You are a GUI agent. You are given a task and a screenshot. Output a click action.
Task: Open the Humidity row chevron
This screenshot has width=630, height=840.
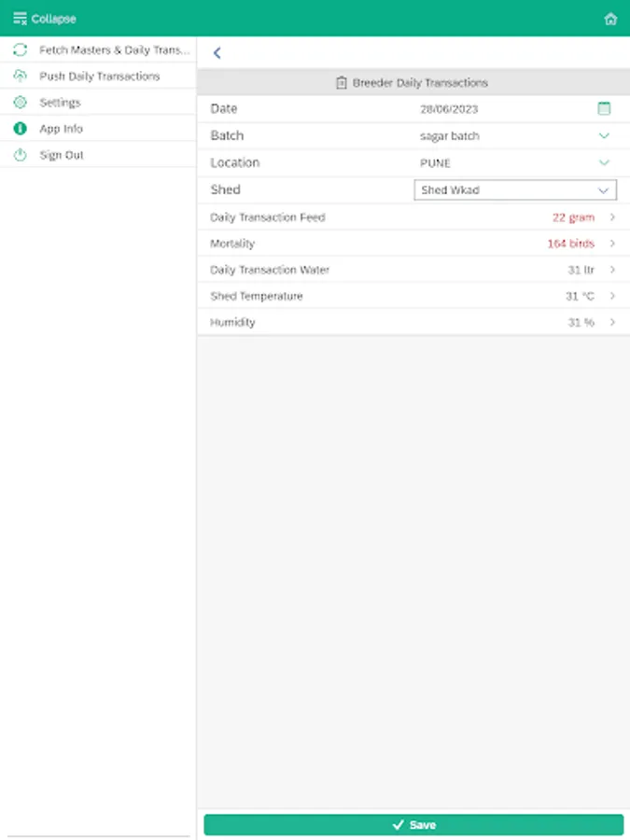[612, 322]
